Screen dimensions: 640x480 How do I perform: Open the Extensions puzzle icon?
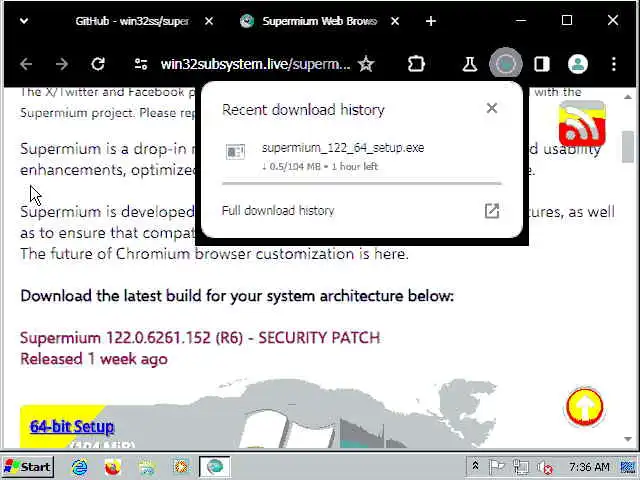coord(416,64)
